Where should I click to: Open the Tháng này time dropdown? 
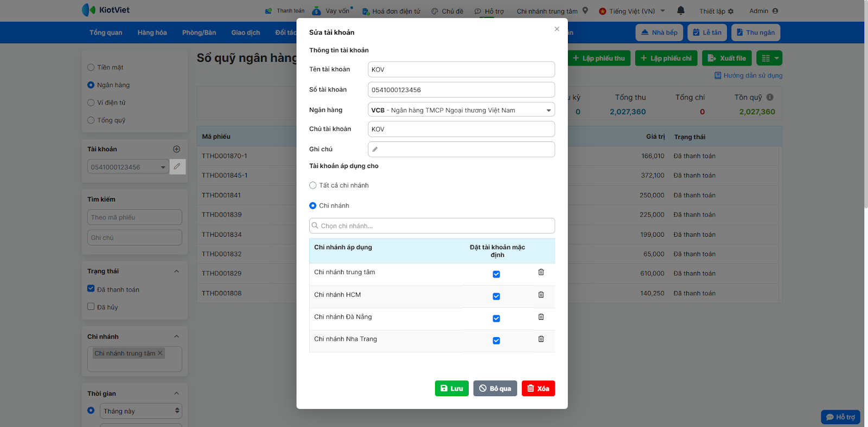pos(141,411)
